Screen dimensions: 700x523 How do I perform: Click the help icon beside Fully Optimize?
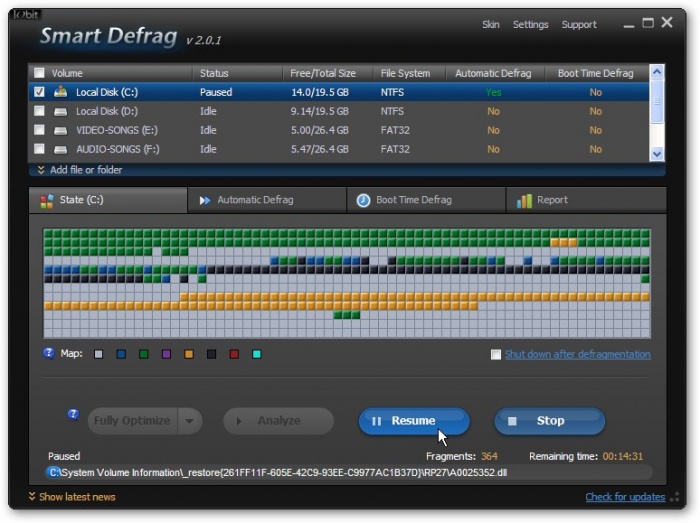73,415
